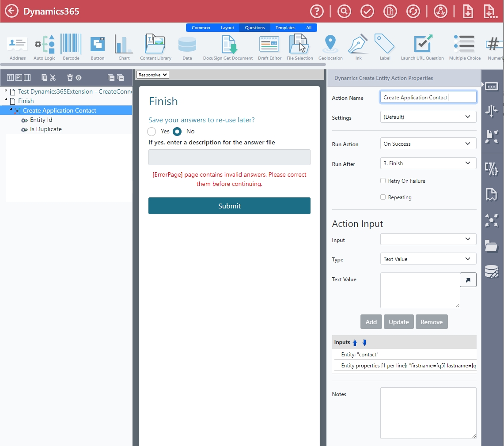Switch to the Common tab
504x446 pixels.
(x=201, y=28)
